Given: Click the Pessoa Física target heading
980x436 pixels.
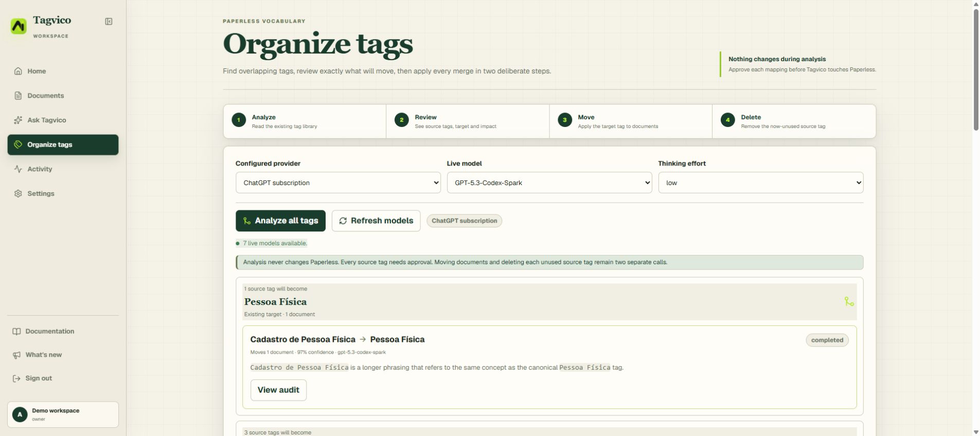Looking at the screenshot, I should [x=275, y=302].
